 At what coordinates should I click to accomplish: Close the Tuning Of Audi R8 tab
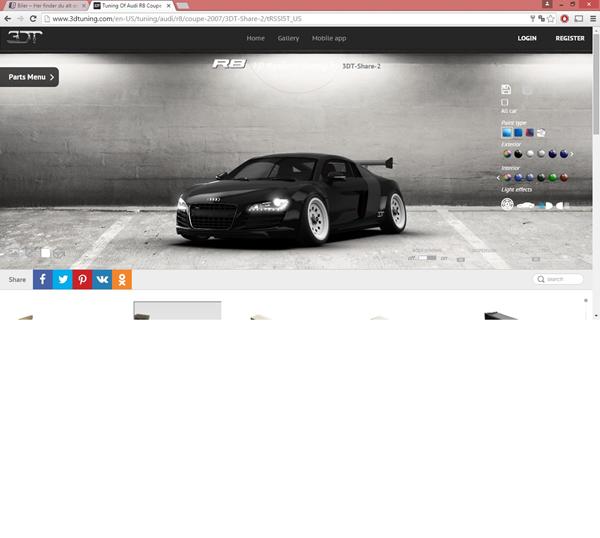pos(168,6)
